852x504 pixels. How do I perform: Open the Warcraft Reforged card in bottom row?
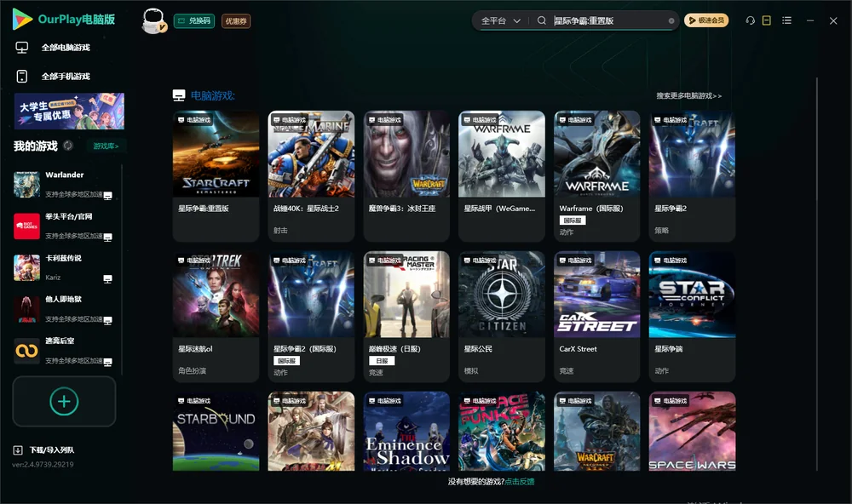pos(596,432)
